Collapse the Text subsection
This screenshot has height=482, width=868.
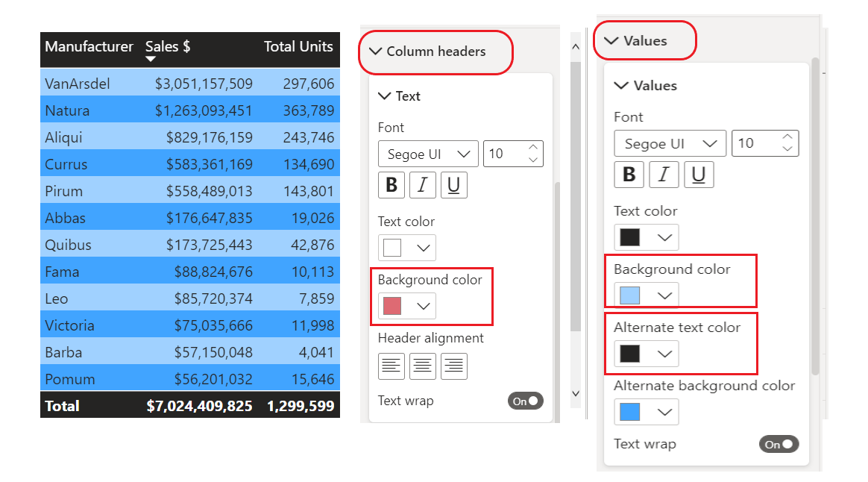click(384, 96)
